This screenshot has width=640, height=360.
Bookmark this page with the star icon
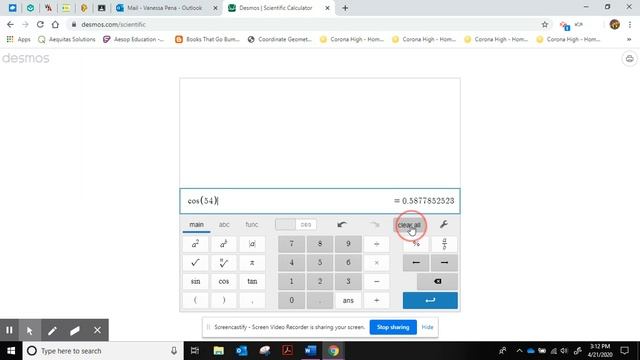click(544, 24)
